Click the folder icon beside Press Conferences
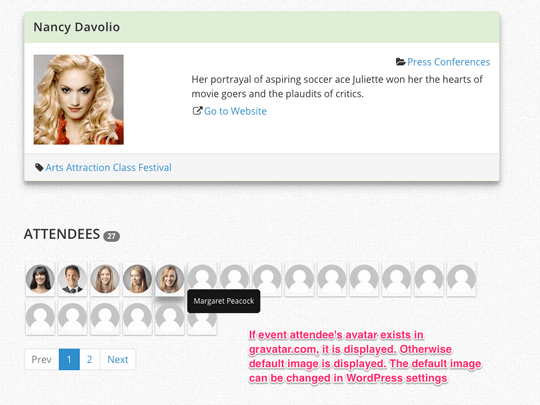 [x=401, y=62]
